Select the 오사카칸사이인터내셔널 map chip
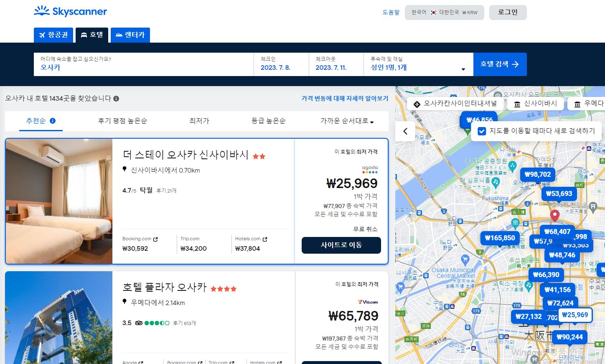605x364 pixels. coord(455,104)
